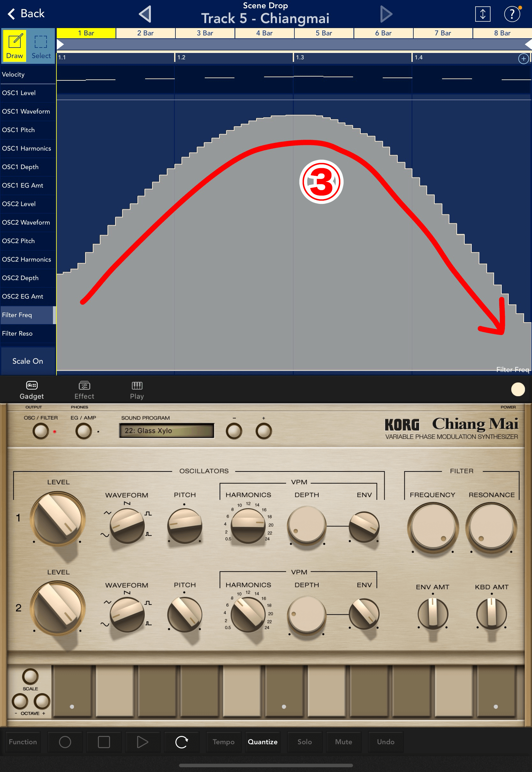The width and height of the screenshot is (532, 772).
Task: Adjust the KBD AMT knob
Action: tap(491, 614)
